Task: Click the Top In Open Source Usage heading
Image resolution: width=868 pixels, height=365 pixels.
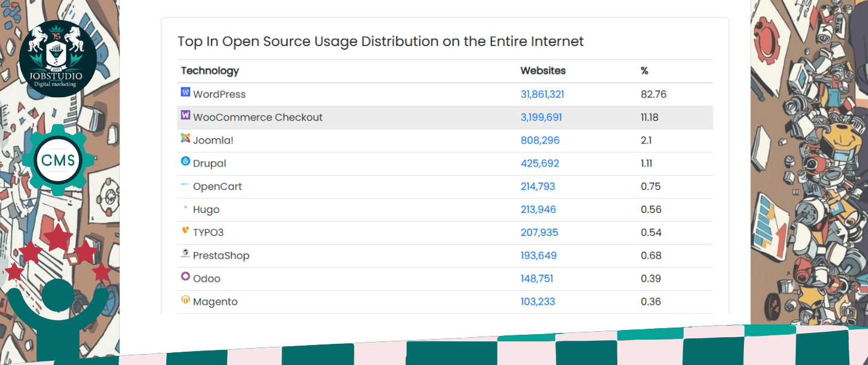Action: (x=380, y=42)
